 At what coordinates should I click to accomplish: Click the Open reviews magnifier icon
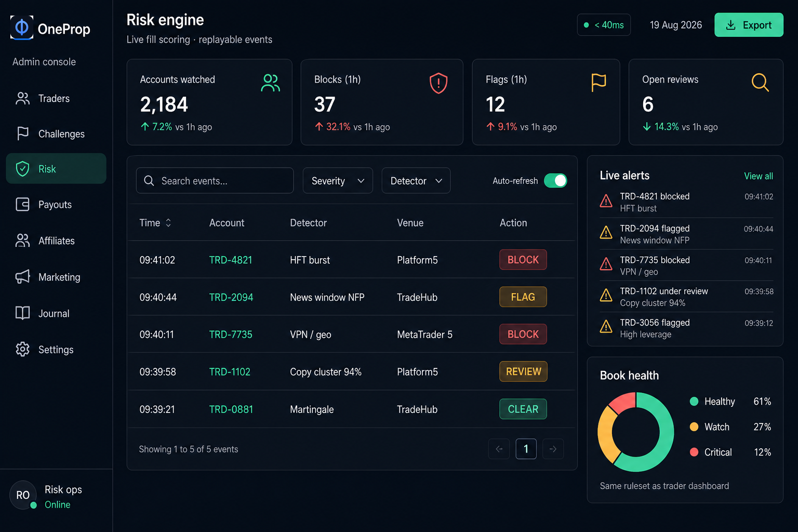[x=760, y=83]
